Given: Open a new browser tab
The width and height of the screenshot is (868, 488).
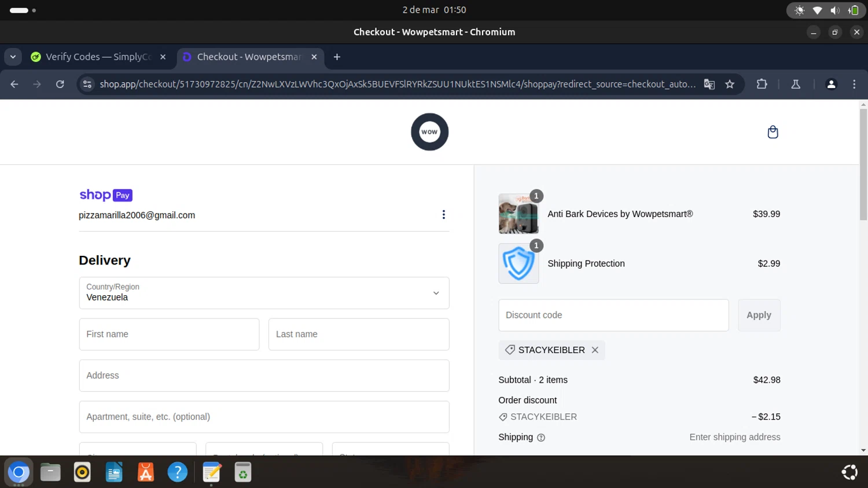Looking at the screenshot, I should click(337, 57).
